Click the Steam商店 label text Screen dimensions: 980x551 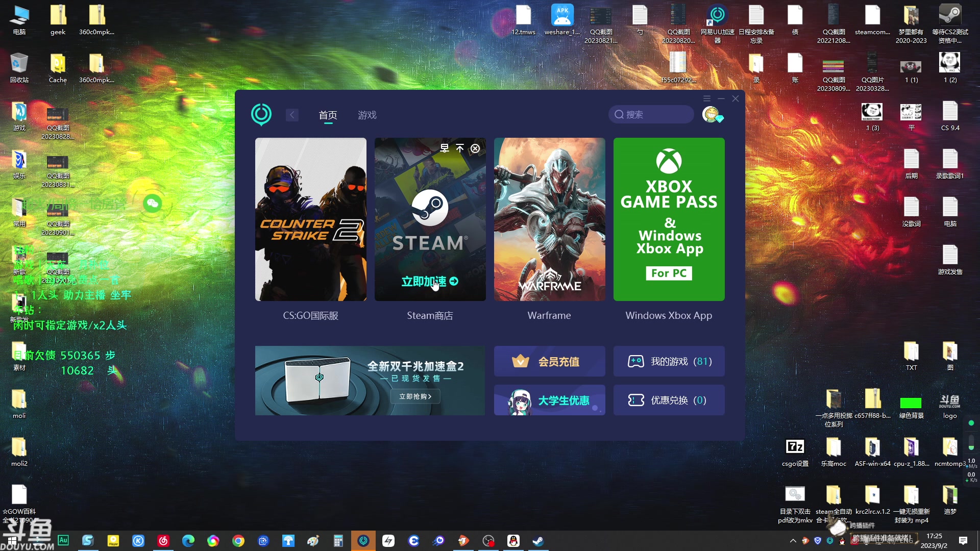[x=430, y=316]
